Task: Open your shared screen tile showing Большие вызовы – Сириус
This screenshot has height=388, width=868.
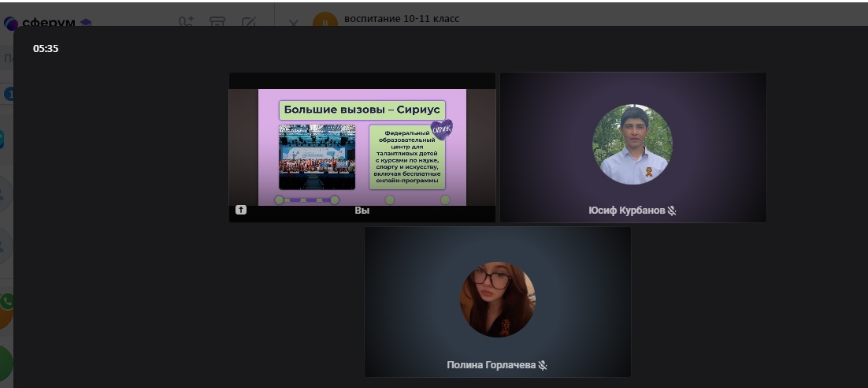Action: pos(362,147)
